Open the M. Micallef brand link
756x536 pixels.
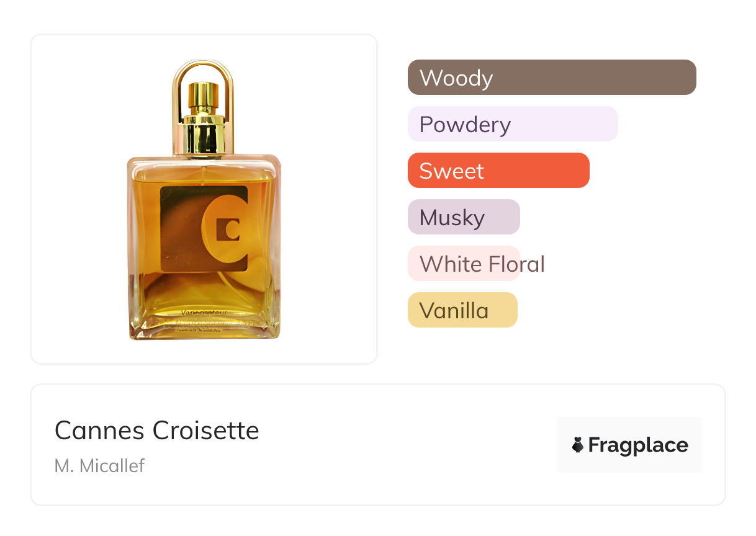pyautogui.click(x=99, y=466)
